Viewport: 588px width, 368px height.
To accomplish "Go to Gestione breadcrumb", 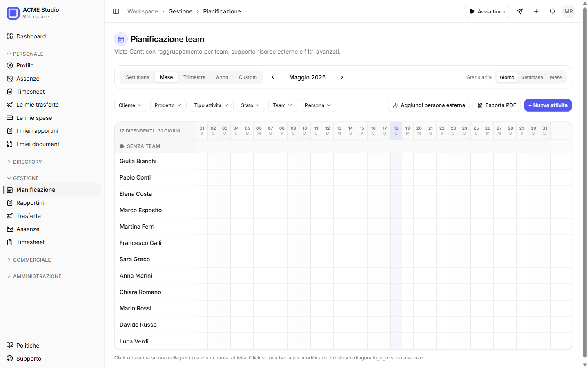I will 180,11.
